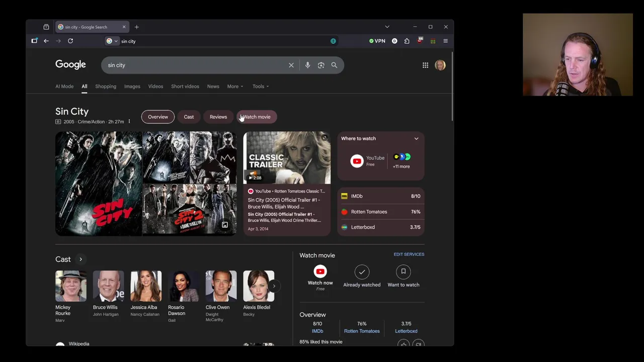Expand the Cast section arrow
The image size is (644, 362).
click(x=80, y=259)
